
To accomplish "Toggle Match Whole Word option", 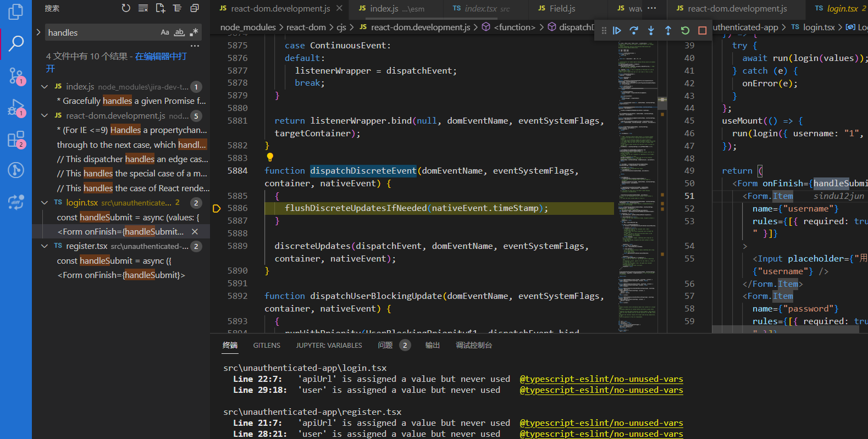I will [179, 32].
